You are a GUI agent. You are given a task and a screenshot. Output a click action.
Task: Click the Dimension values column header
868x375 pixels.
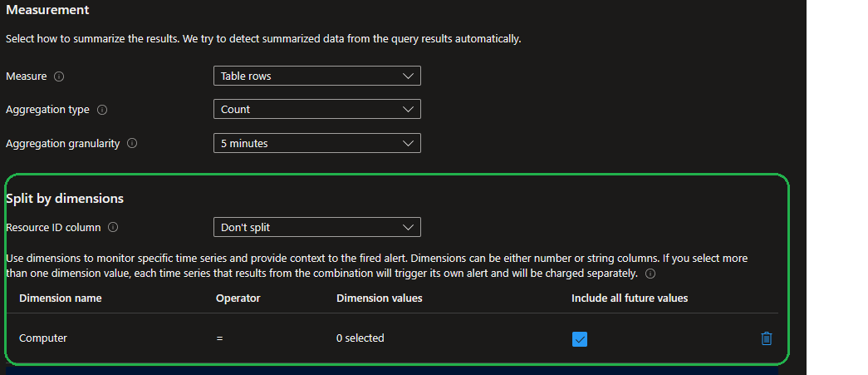(380, 298)
